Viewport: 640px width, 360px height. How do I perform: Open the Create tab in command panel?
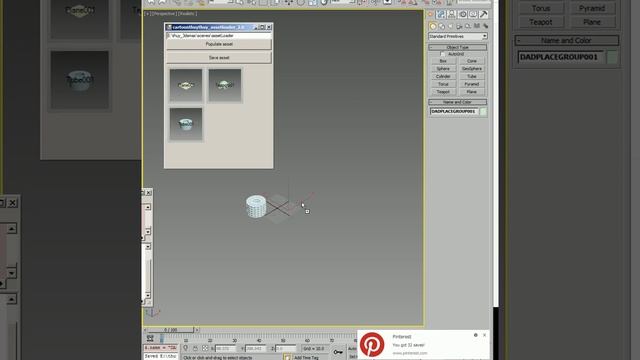coord(430,14)
